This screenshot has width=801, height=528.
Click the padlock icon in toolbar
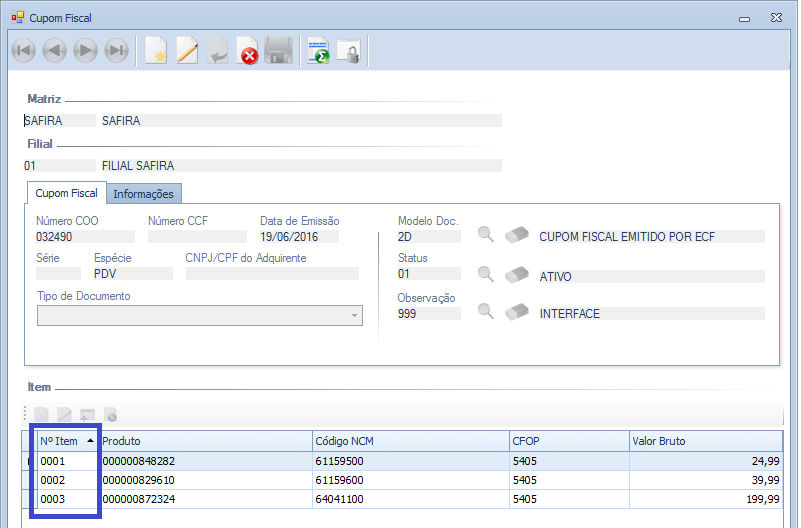pos(348,51)
